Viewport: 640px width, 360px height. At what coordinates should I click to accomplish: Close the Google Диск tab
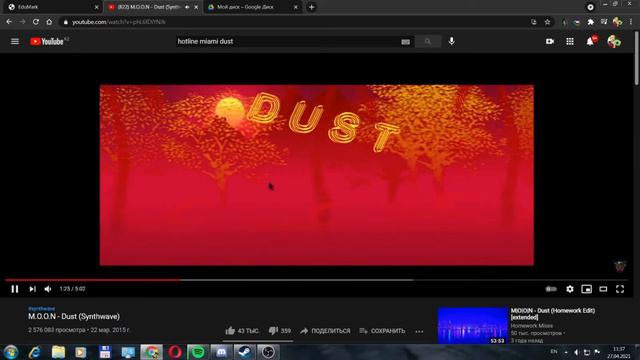pyautogui.click(x=296, y=7)
